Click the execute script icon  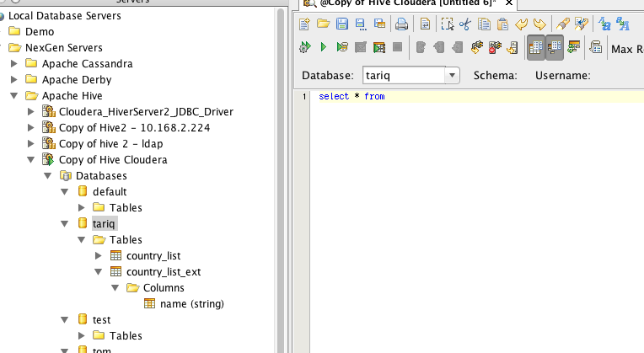tap(342, 47)
